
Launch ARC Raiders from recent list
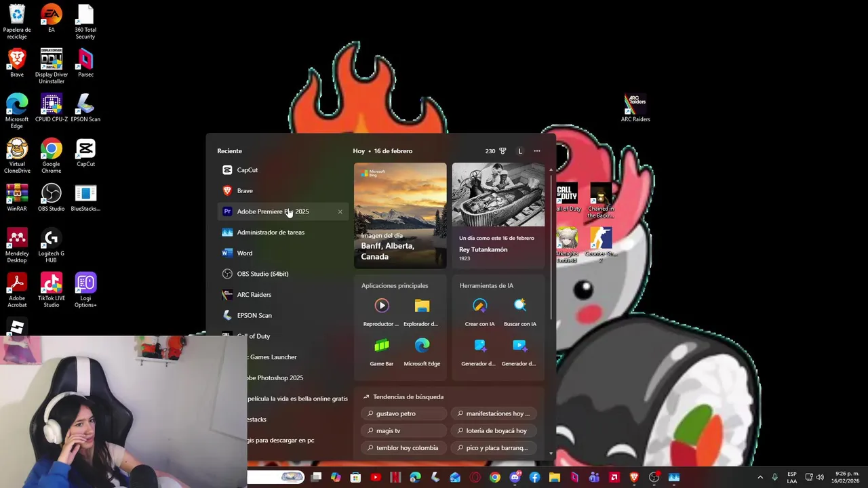(x=283, y=295)
